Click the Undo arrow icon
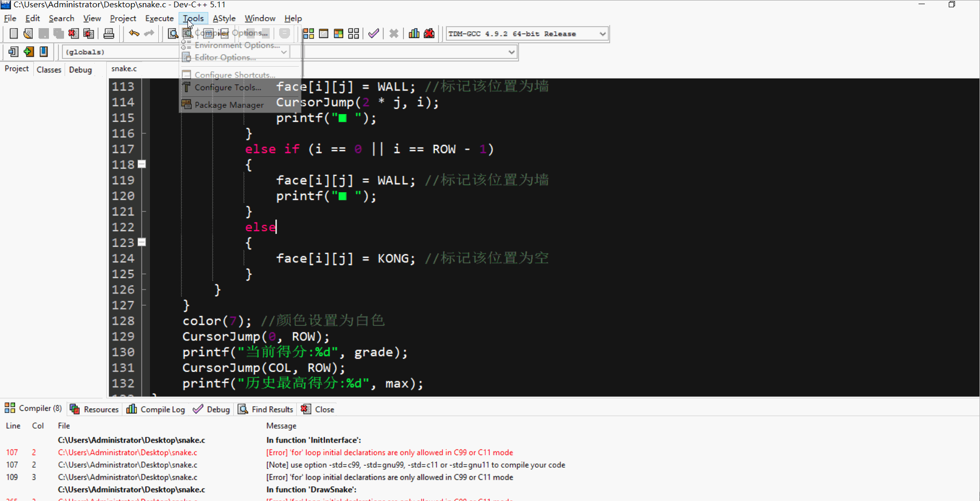The height and width of the screenshot is (501, 980). [x=133, y=33]
